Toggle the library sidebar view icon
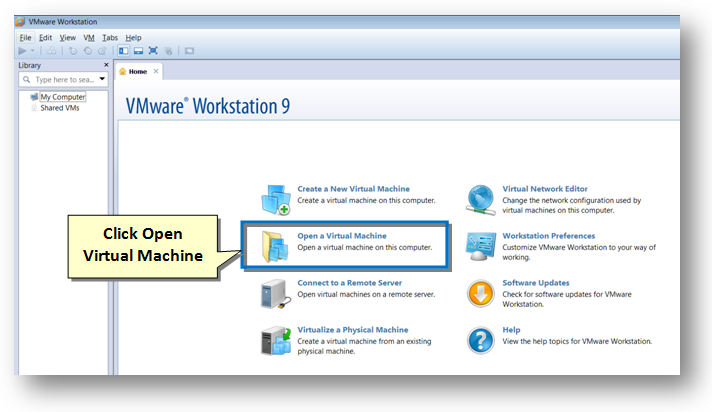Screen dimensions: 712x412 (x=124, y=51)
